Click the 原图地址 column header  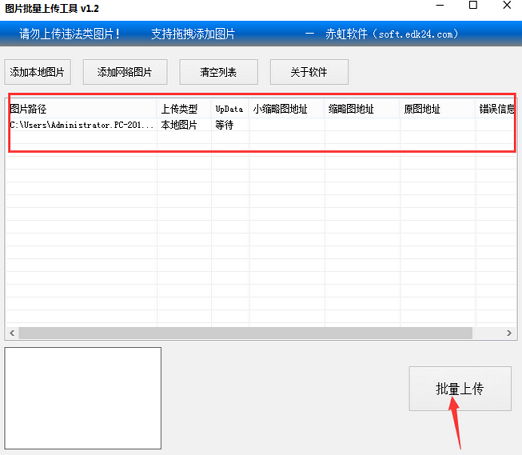(438, 109)
